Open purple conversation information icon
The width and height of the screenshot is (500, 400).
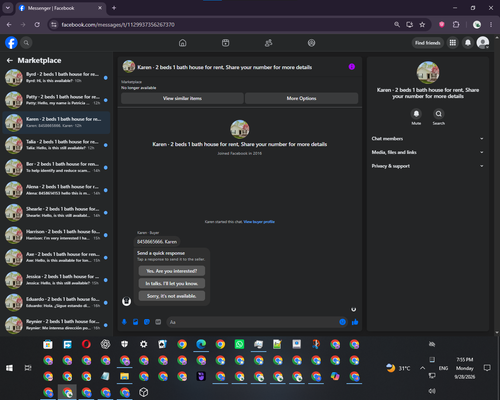[352, 67]
